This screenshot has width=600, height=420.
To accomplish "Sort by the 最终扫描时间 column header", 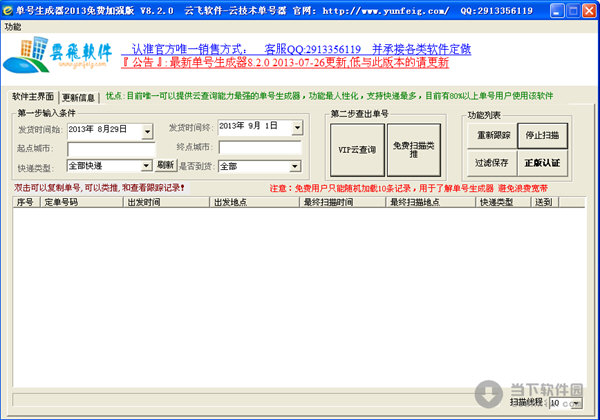I will point(342,202).
